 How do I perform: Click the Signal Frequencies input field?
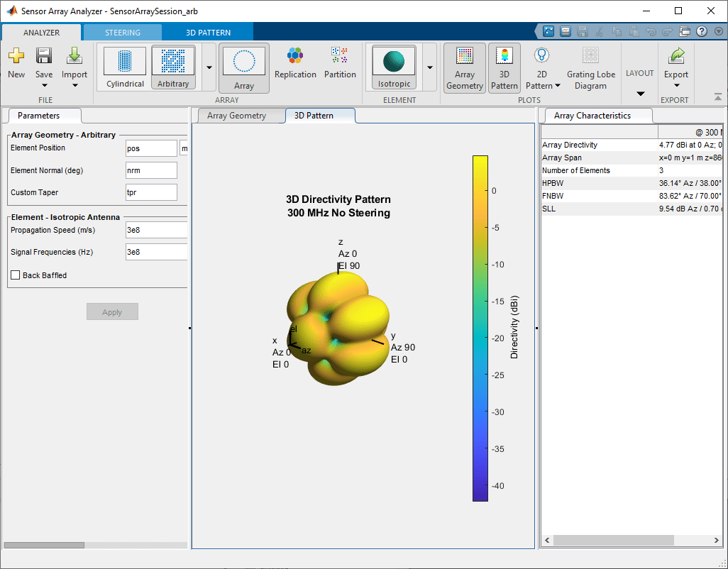tap(156, 252)
